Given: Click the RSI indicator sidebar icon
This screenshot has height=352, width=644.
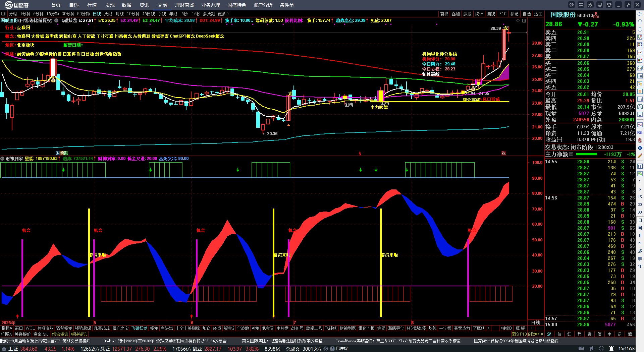Looking at the screenshot, I should click(x=640, y=132).
